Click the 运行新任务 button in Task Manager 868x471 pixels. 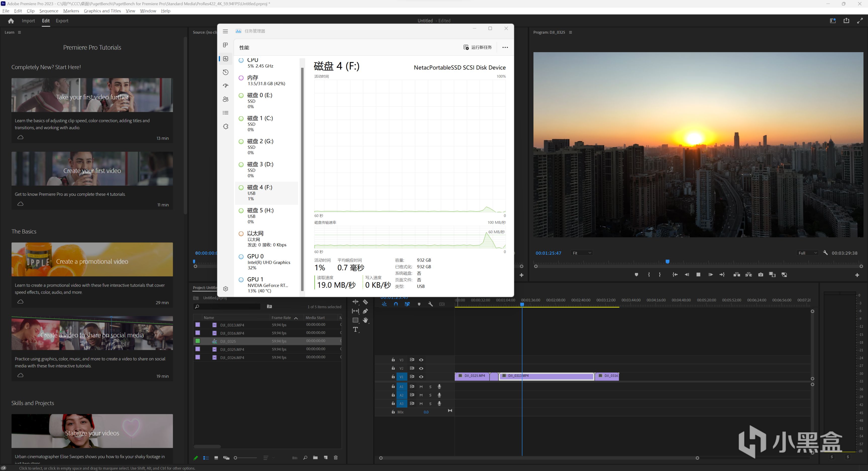tap(477, 47)
